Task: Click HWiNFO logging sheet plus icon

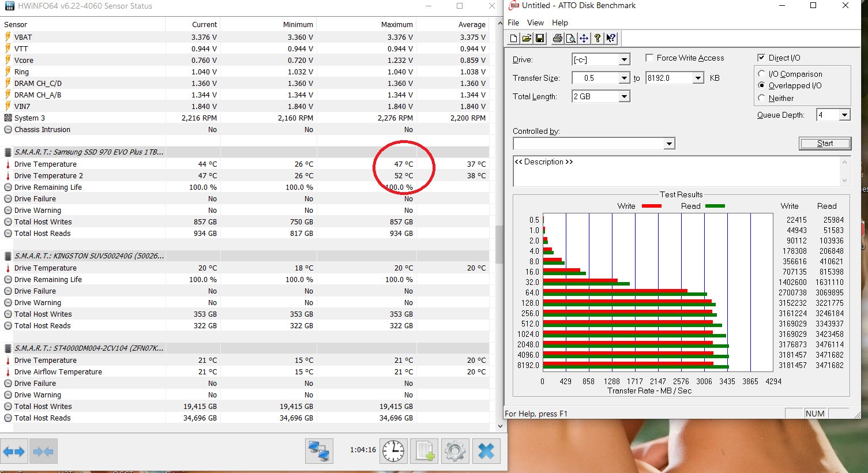Action: coord(424,451)
